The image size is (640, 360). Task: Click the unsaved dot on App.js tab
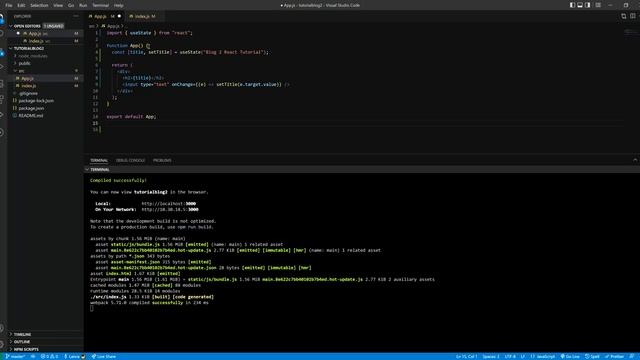click(x=120, y=16)
